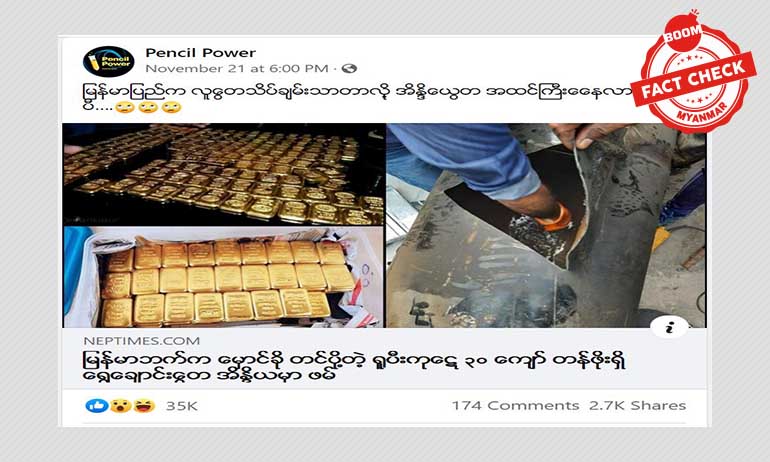
Task: Open the top-left gold bars photo
Action: coord(223,175)
